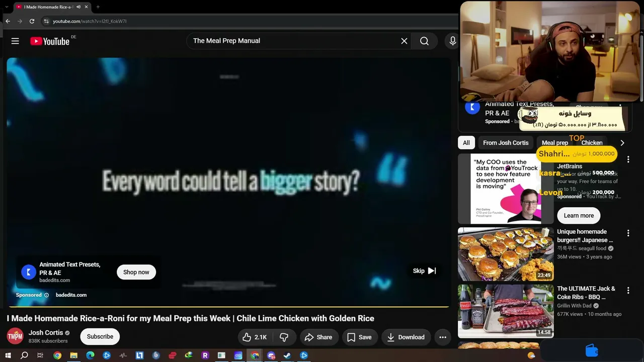Dislike the video
The height and width of the screenshot is (362, 644).
click(284, 337)
